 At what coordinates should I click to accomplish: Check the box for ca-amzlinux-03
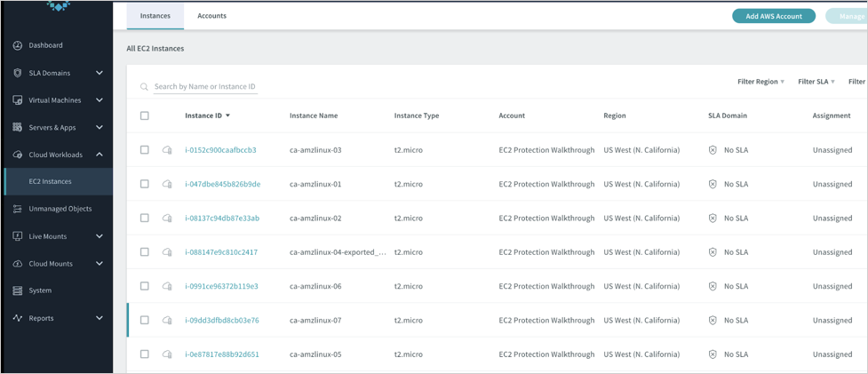point(145,150)
